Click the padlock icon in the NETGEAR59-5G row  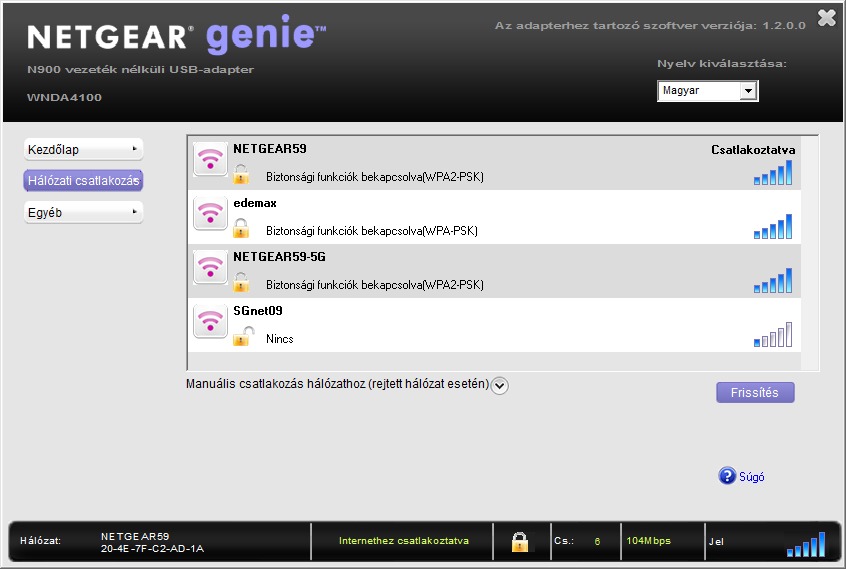(241, 283)
